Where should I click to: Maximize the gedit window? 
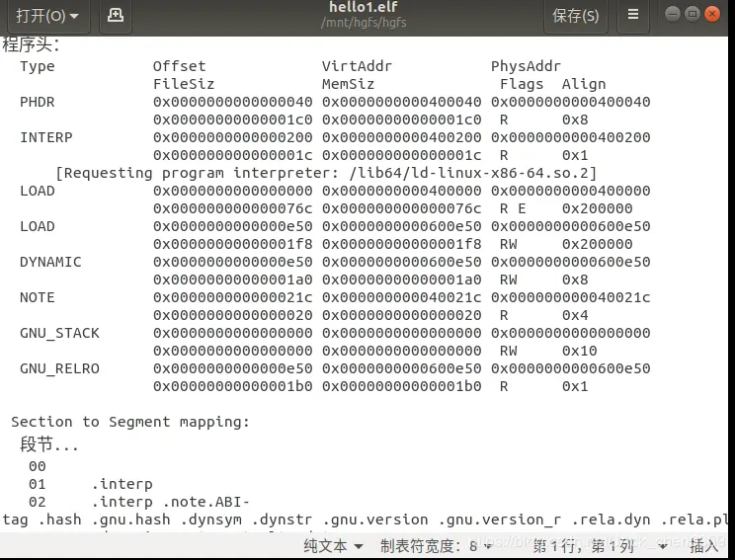pyautogui.click(x=693, y=14)
